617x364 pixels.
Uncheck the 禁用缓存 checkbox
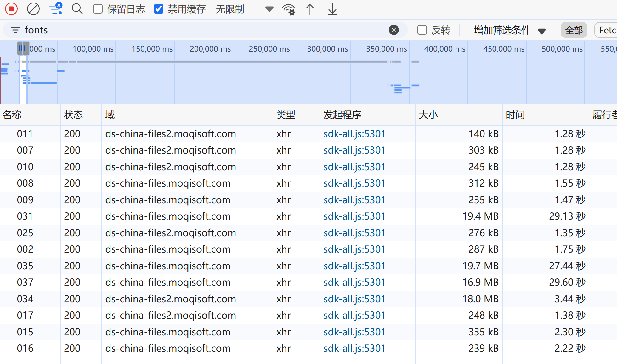pos(159,9)
